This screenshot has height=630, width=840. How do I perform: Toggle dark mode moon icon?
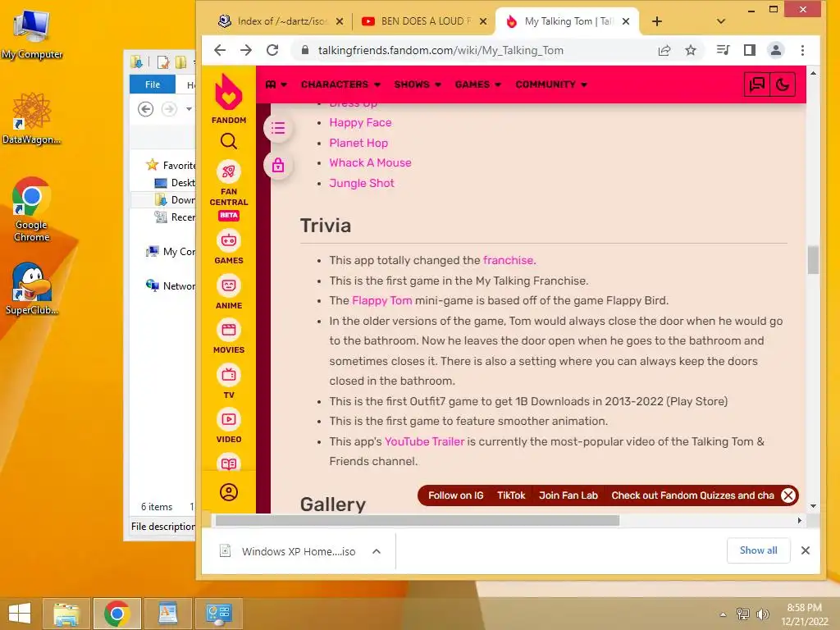782,84
